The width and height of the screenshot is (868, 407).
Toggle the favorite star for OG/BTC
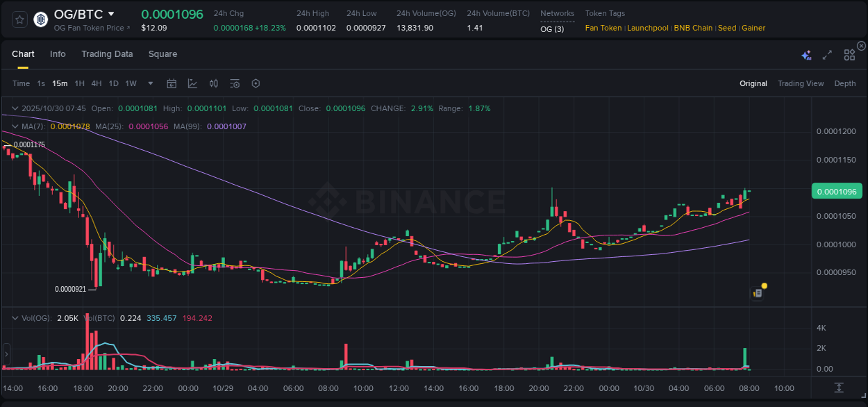[19, 19]
